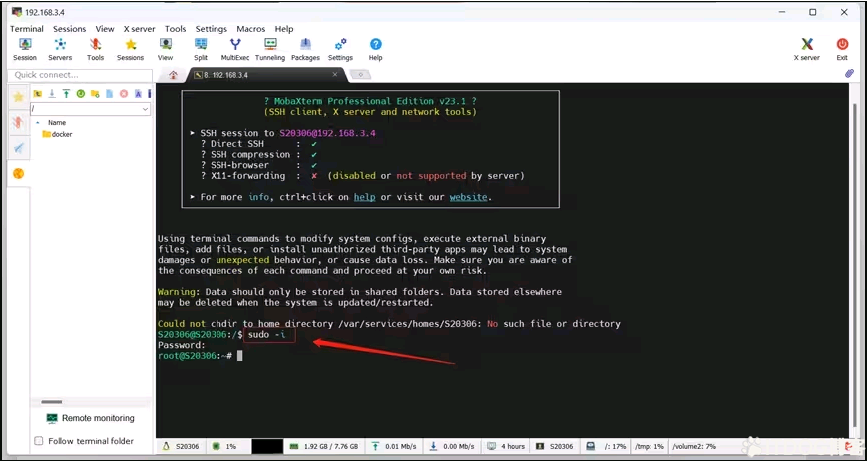Open the Sessions star sidebar tab

pos(18,97)
